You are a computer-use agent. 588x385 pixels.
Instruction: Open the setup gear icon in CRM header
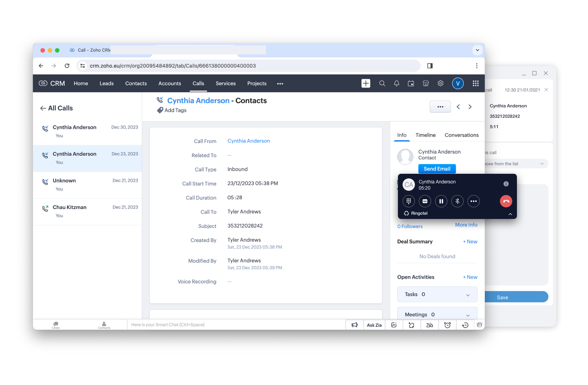pos(440,83)
